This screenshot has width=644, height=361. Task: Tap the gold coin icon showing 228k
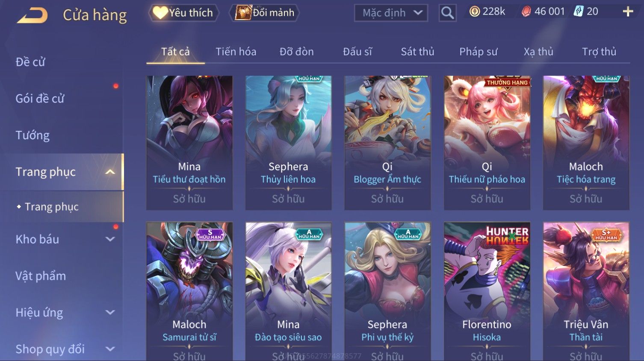(474, 12)
